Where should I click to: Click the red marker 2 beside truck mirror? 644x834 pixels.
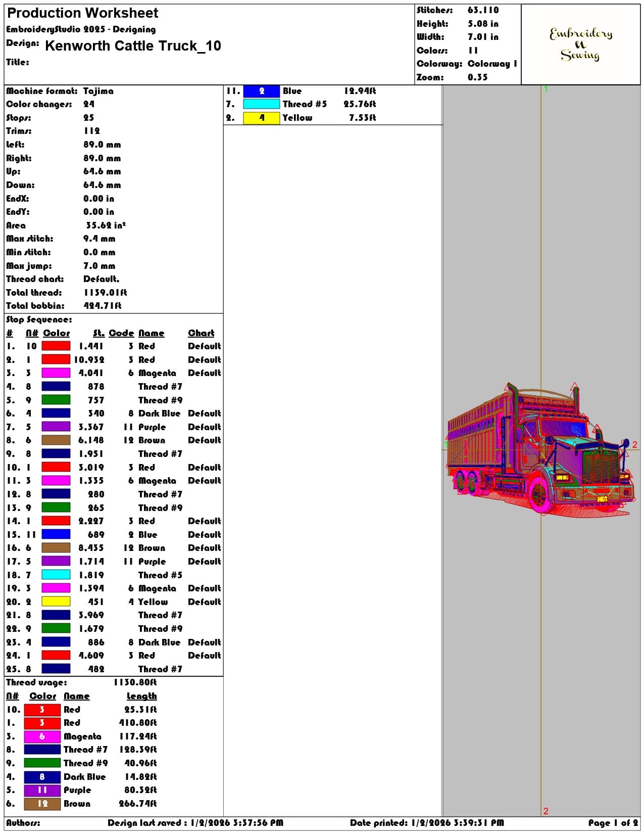click(634, 445)
